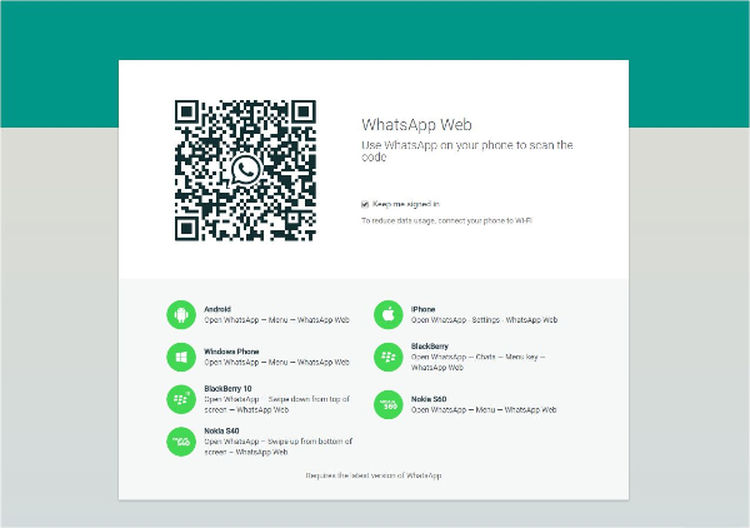Select the BlackBerry platform icon
Image resolution: width=750 pixels, height=528 pixels.
pos(388,357)
